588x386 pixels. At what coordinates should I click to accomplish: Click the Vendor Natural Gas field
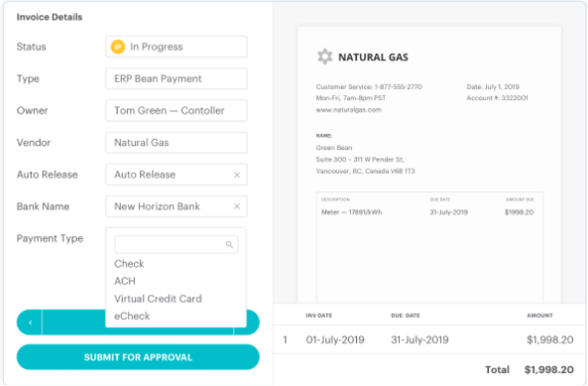[176, 143]
